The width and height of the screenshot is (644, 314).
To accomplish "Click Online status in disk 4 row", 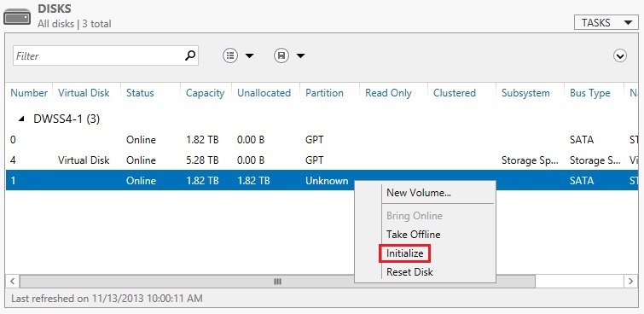I will (x=141, y=160).
